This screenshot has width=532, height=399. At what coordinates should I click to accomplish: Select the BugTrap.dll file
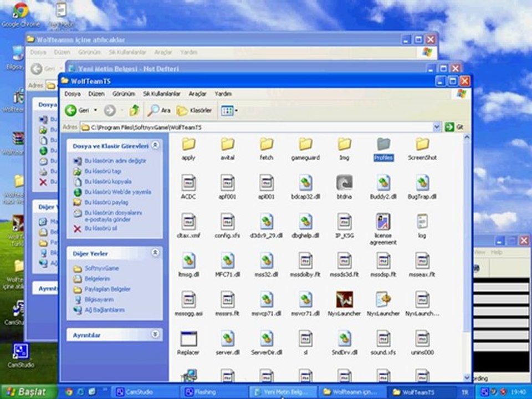[422, 187]
